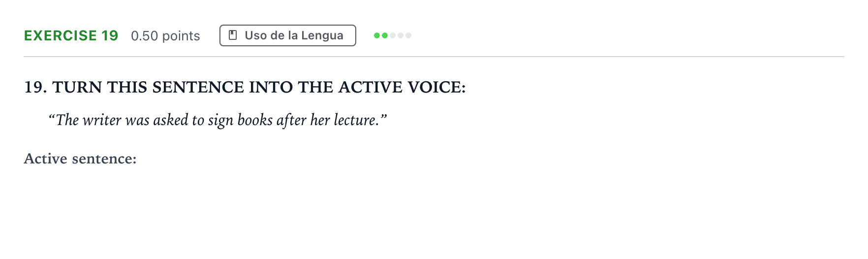This screenshot has width=868, height=259.
Task: Click the 'TURN THIS SENTENCE' question heading
Action: [245, 87]
